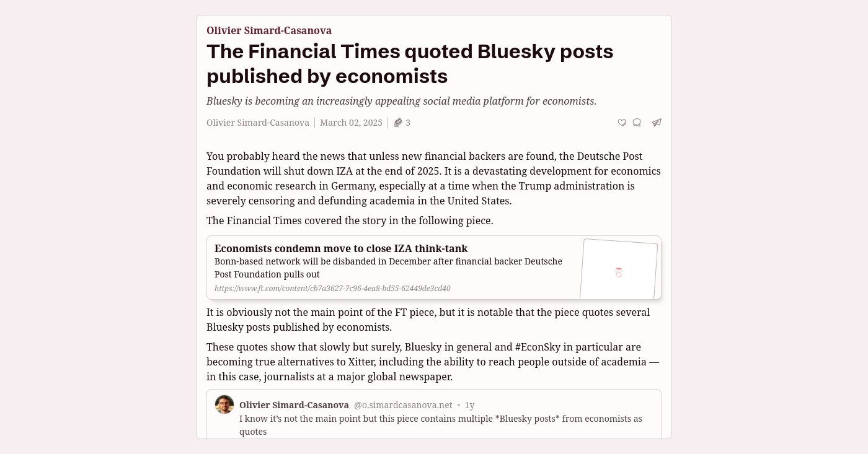
Task: Open the embedded Bluesky post text
Action: [440, 425]
